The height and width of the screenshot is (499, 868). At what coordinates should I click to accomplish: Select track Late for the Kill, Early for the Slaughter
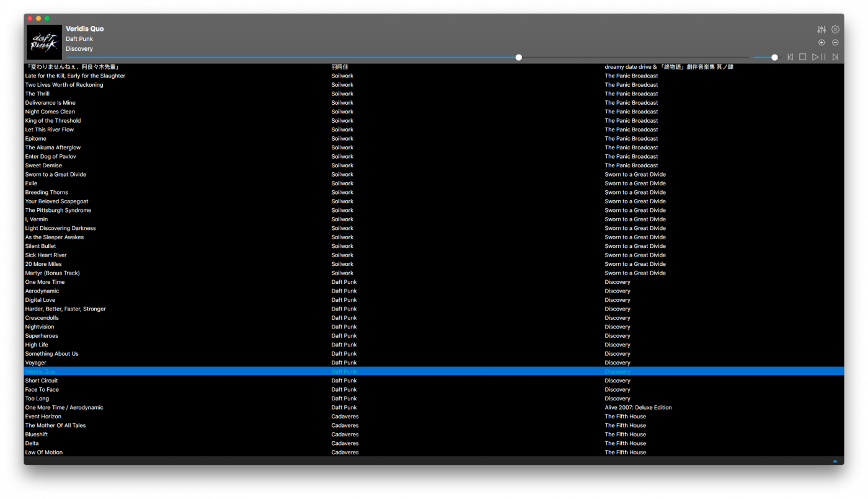point(75,76)
